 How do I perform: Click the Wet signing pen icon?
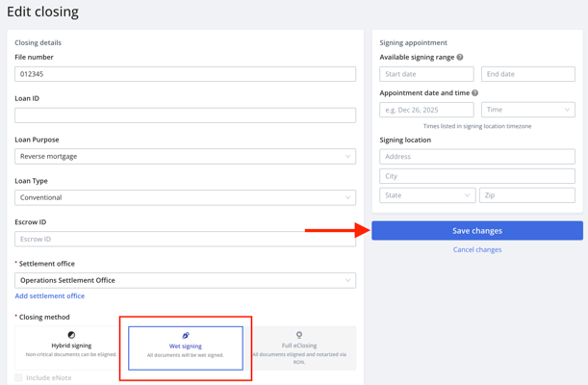186,336
